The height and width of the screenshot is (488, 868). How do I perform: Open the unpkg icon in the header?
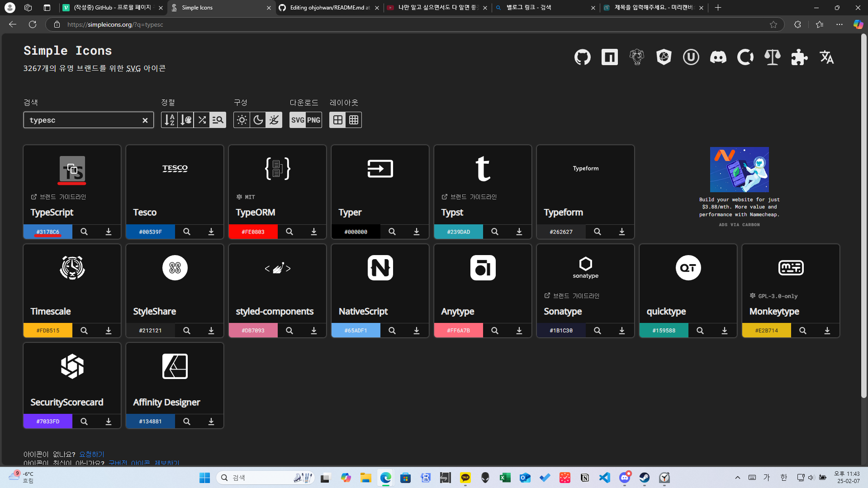coord(691,57)
